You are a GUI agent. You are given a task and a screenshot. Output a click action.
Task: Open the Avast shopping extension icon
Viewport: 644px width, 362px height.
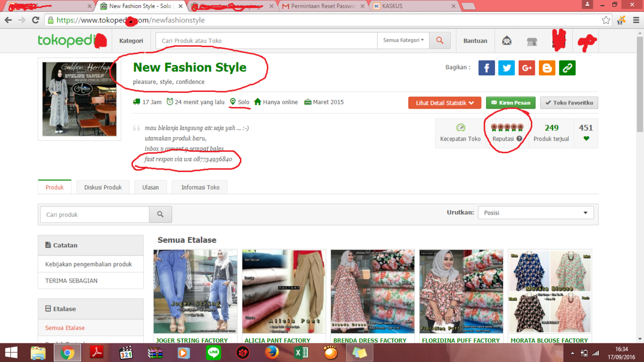[622, 20]
